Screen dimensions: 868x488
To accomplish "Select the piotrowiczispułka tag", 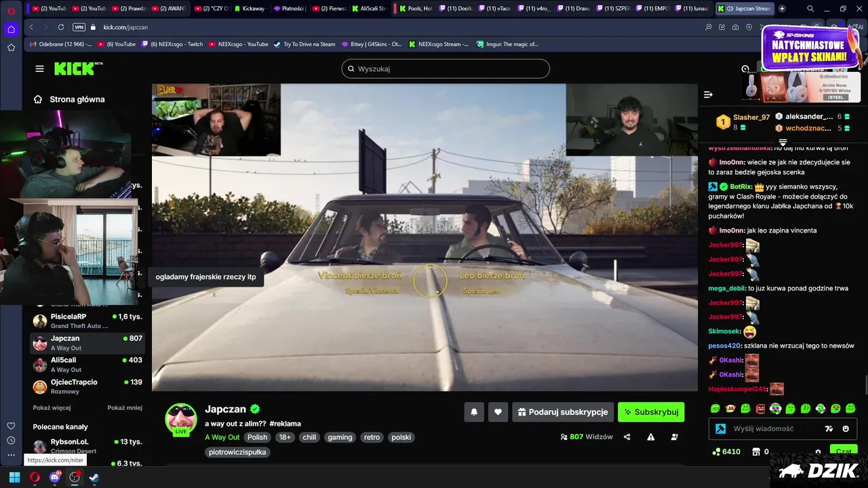I will click(237, 452).
